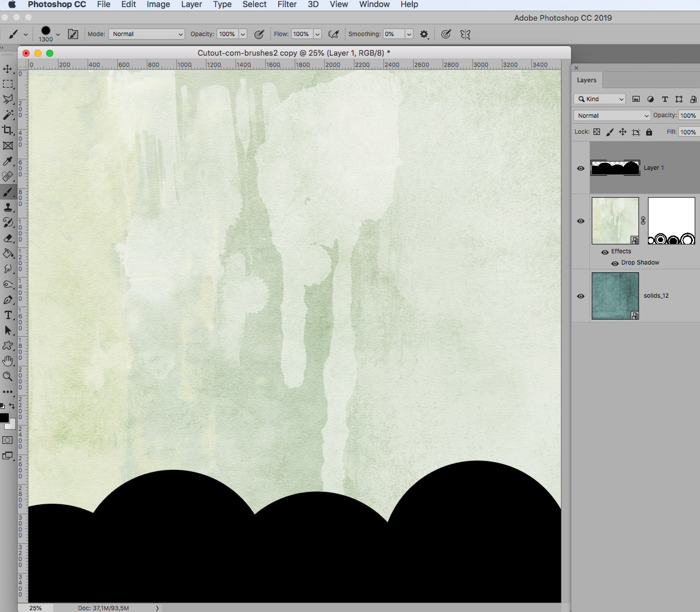Select the Clone Stamp tool

(8, 207)
